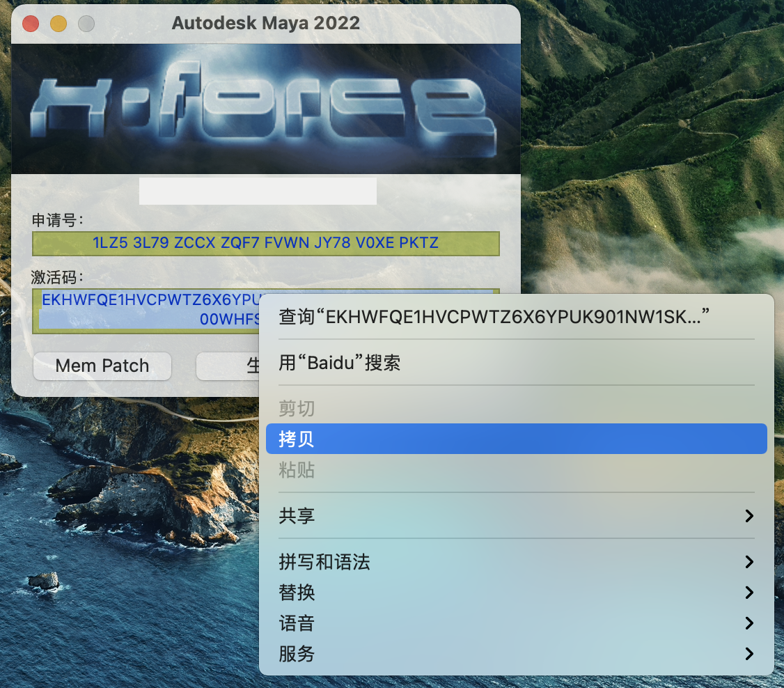Expand the chevron beside 服务

click(749, 653)
